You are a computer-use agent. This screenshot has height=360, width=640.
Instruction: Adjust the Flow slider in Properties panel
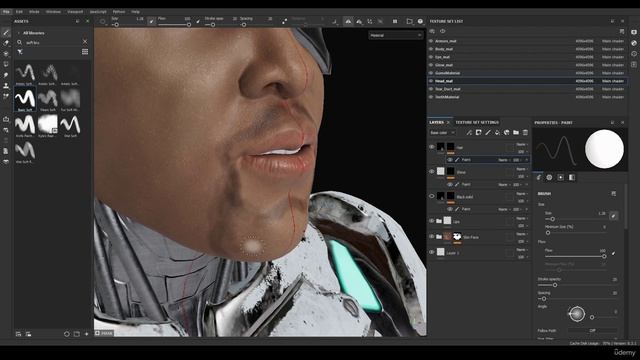pos(575,256)
